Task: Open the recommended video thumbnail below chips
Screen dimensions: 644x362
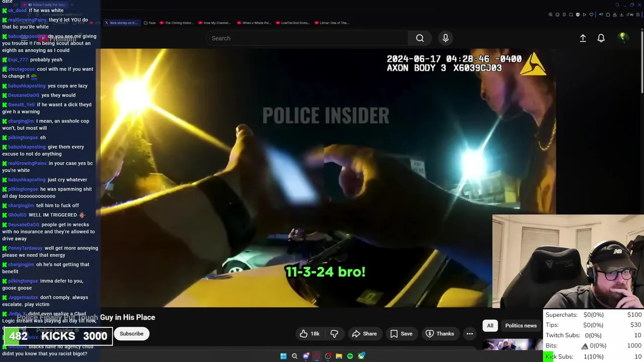Action: tap(512, 344)
